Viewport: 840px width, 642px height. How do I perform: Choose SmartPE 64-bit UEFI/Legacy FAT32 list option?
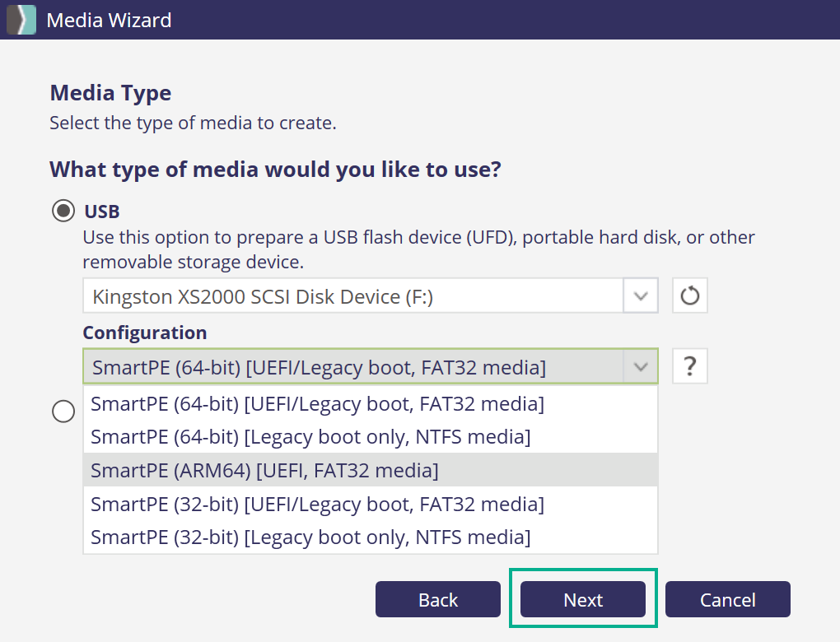[x=317, y=404]
